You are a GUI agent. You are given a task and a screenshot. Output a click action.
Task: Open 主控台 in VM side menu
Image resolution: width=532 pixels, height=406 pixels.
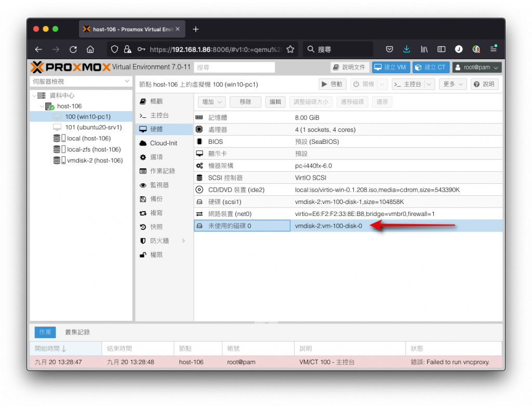(x=164, y=115)
